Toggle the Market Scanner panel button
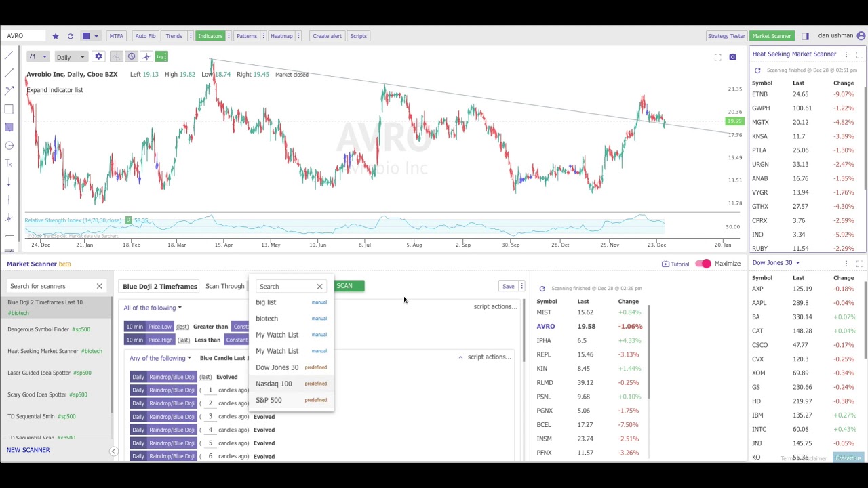868x488 pixels. point(772,36)
